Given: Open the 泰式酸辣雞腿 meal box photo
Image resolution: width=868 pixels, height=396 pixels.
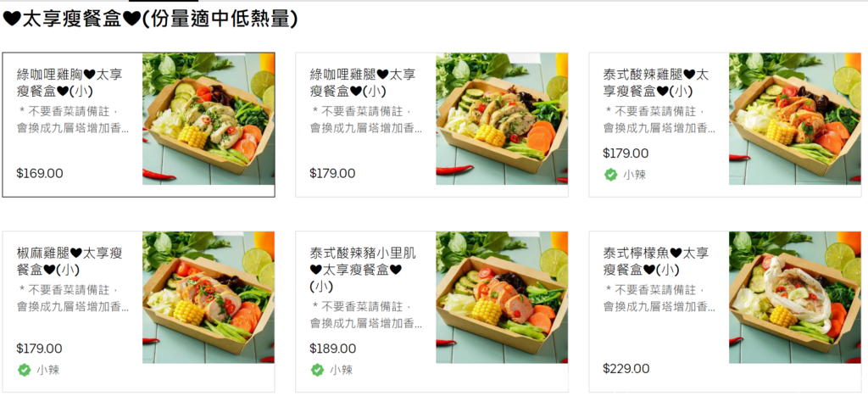Looking at the screenshot, I should (x=795, y=119).
